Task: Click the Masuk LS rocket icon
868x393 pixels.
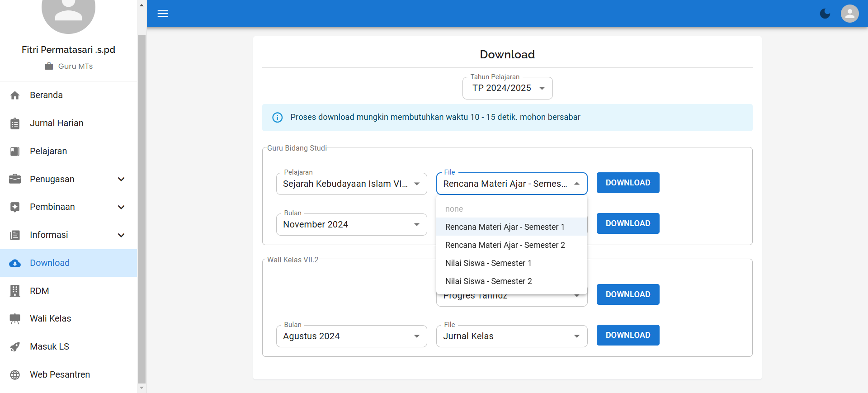Action: click(x=15, y=347)
